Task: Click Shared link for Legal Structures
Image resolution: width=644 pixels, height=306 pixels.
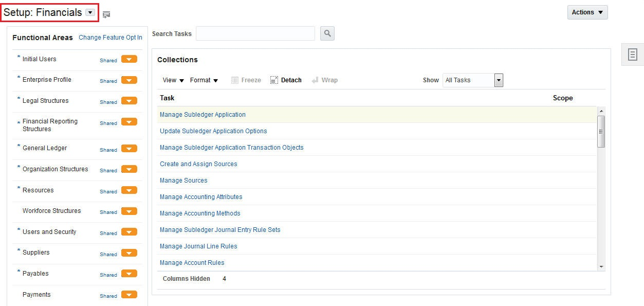Action: click(108, 102)
